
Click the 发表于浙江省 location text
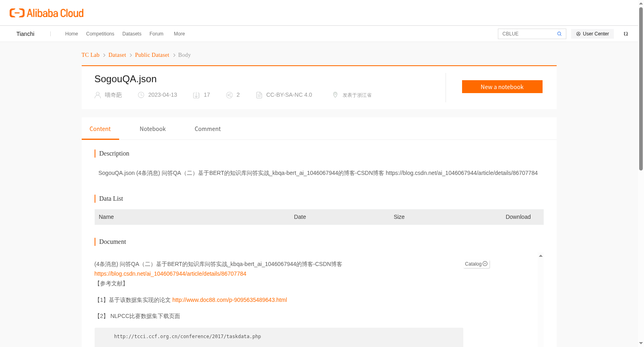(x=357, y=95)
